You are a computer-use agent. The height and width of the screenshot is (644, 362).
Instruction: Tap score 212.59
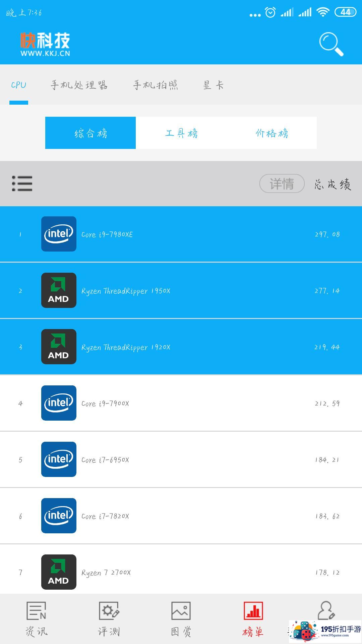point(327,404)
